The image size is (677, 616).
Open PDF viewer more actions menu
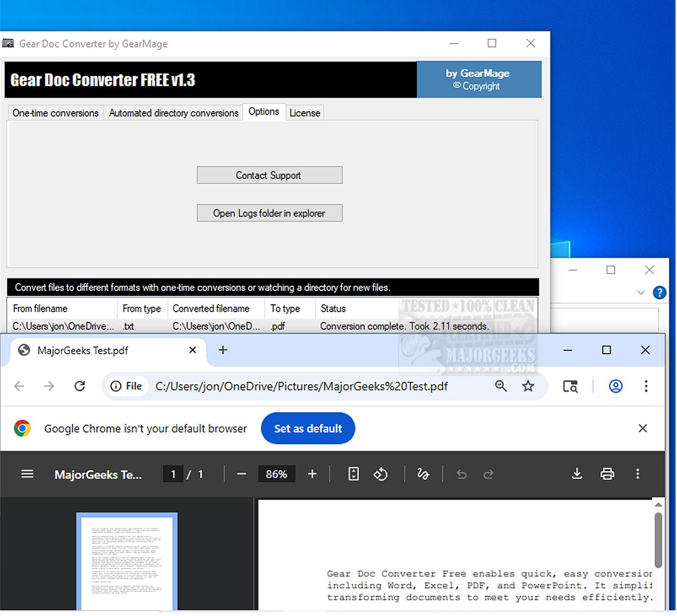pos(638,474)
